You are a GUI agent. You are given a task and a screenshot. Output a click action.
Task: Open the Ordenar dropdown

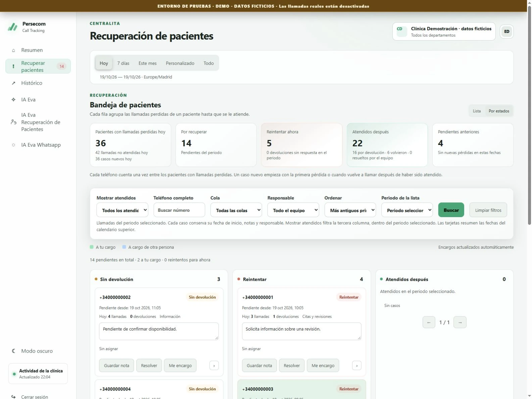coord(350,210)
